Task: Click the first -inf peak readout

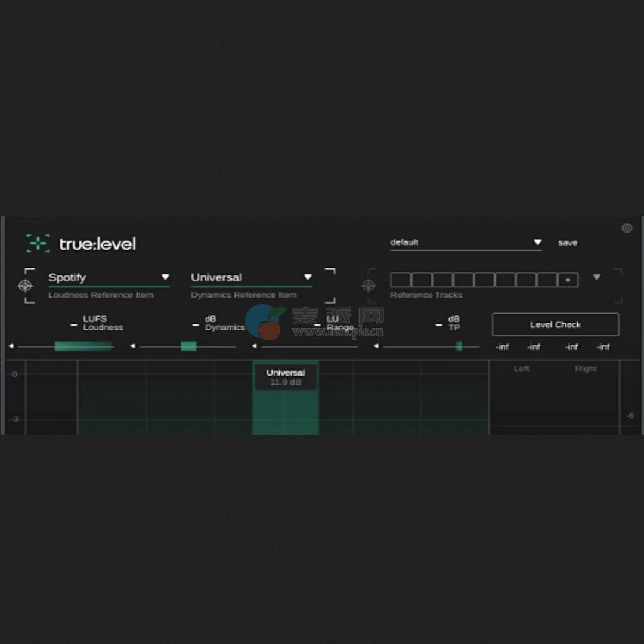Action: coord(503,347)
